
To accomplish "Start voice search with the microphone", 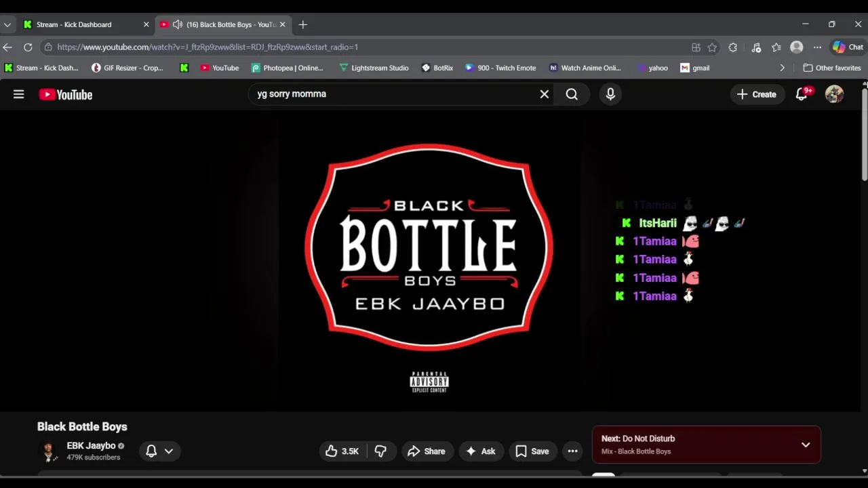I will [610, 94].
